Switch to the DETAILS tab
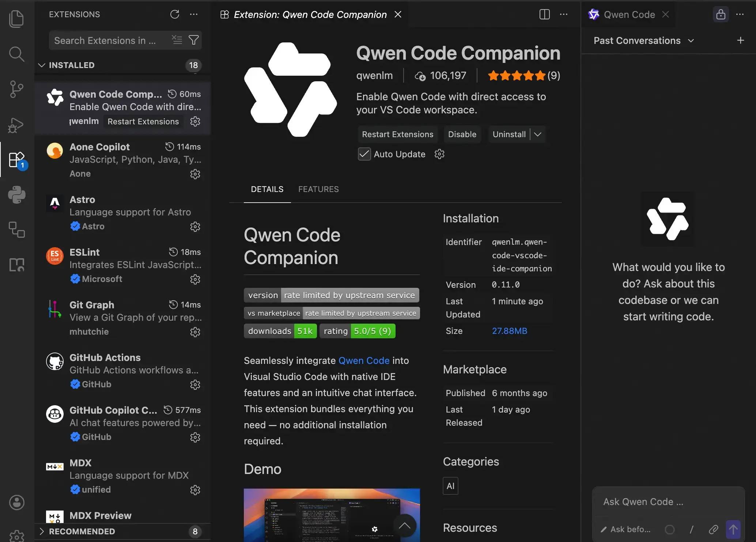This screenshot has height=542, width=756. 267,189
